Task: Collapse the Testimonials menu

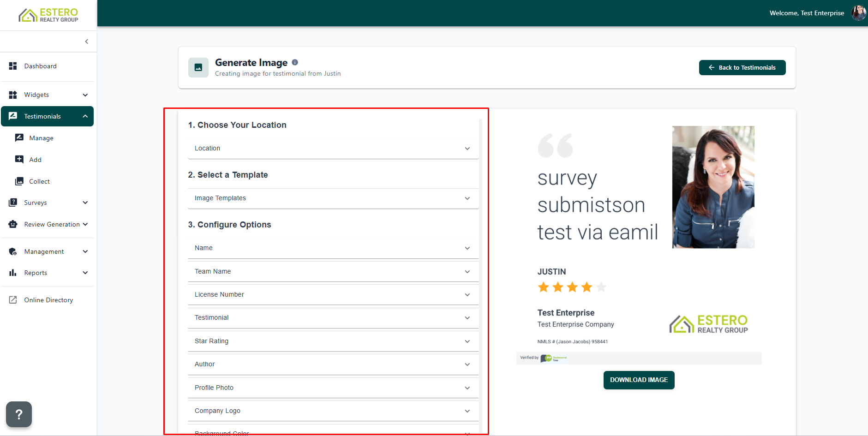Action: pyautogui.click(x=47, y=116)
